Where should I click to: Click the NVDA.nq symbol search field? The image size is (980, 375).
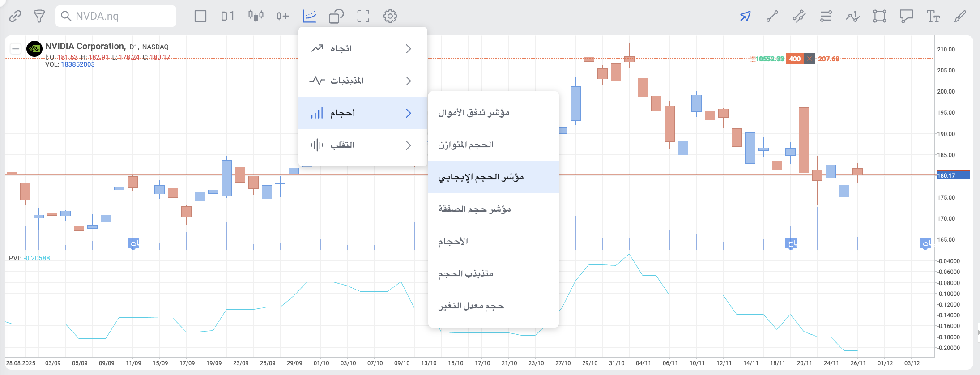click(116, 16)
